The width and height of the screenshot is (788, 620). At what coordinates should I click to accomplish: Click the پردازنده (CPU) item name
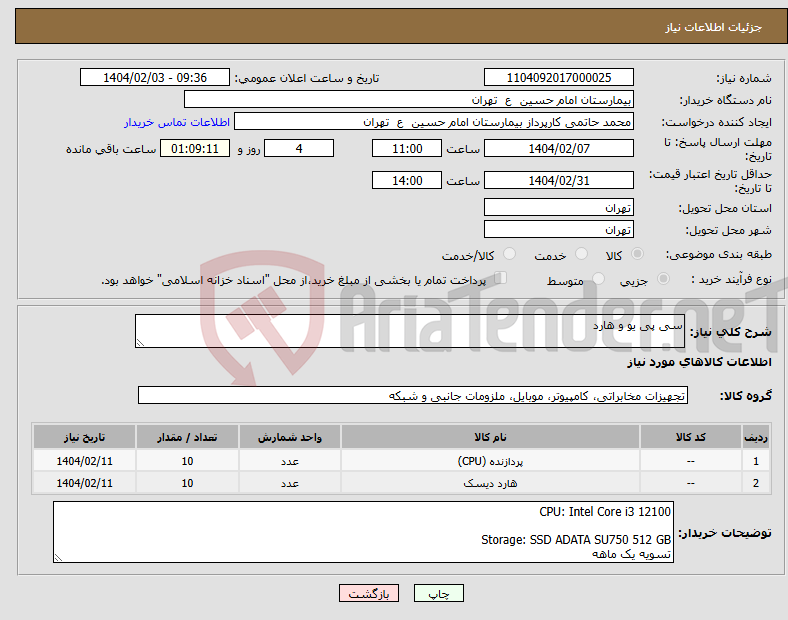click(x=490, y=461)
